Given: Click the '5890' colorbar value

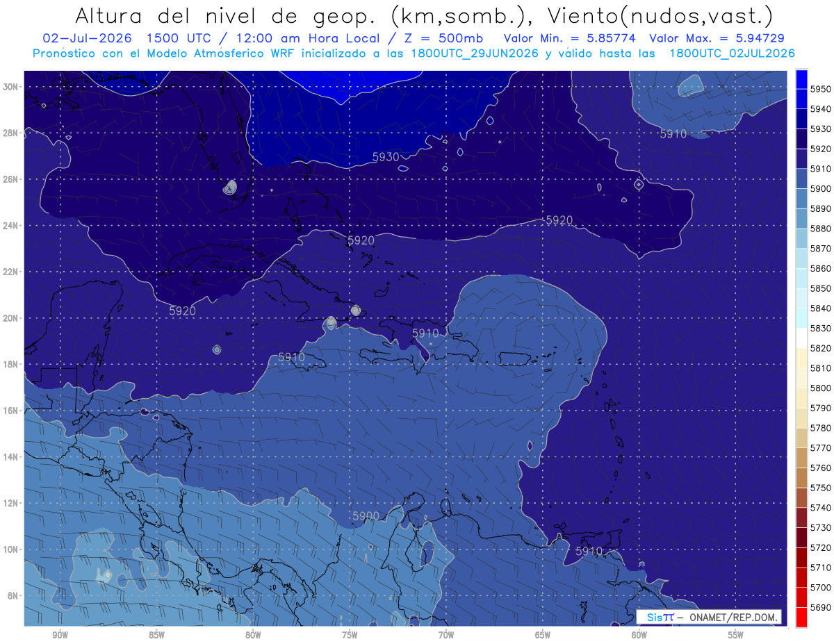Looking at the screenshot, I should (821, 208).
